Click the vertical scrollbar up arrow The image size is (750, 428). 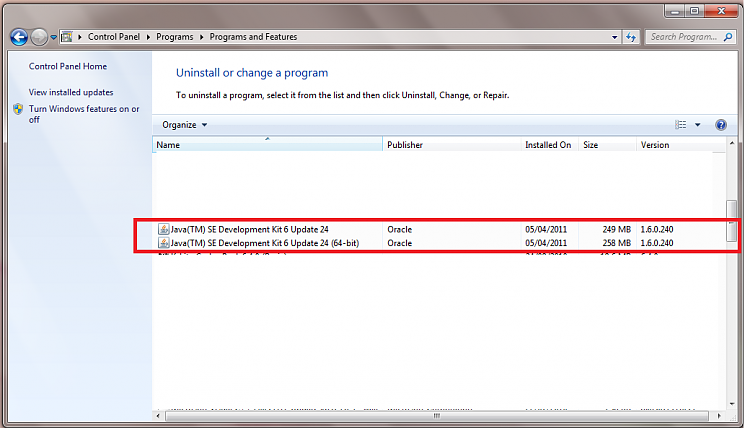pyautogui.click(x=731, y=143)
